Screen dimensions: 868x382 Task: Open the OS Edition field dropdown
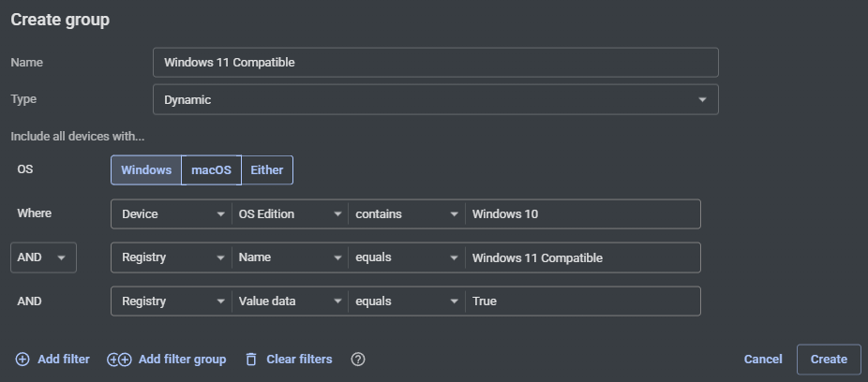290,214
